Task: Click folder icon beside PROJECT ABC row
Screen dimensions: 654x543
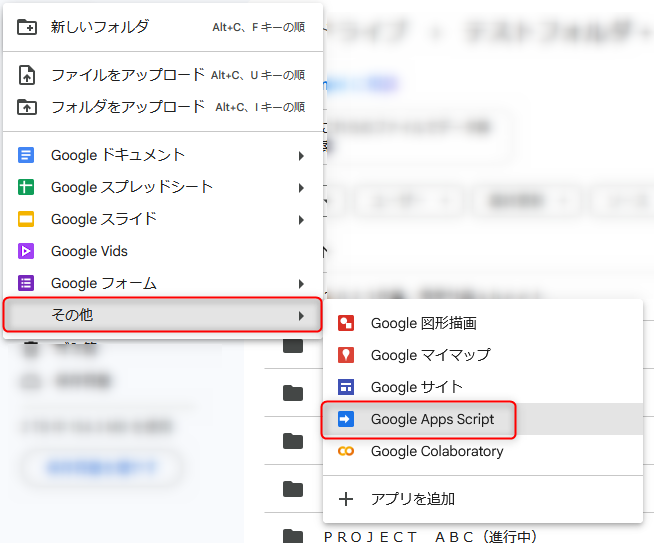Action: tap(293, 536)
